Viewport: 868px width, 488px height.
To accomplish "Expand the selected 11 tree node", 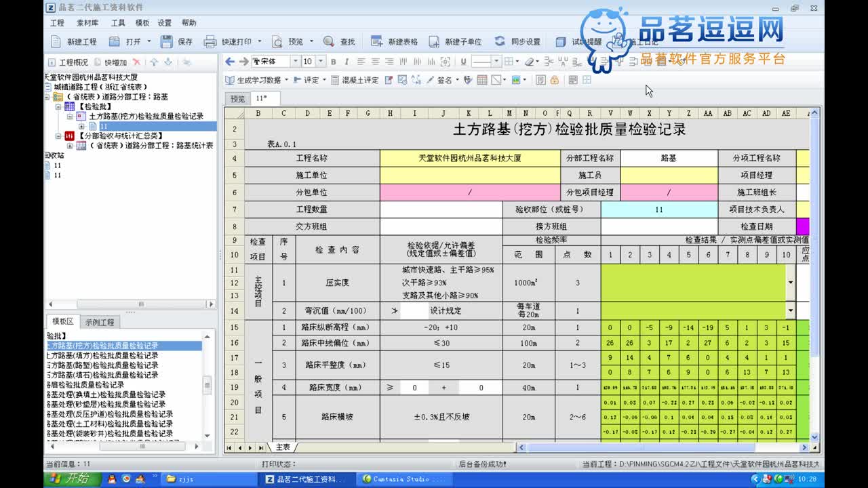I will [81, 126].
